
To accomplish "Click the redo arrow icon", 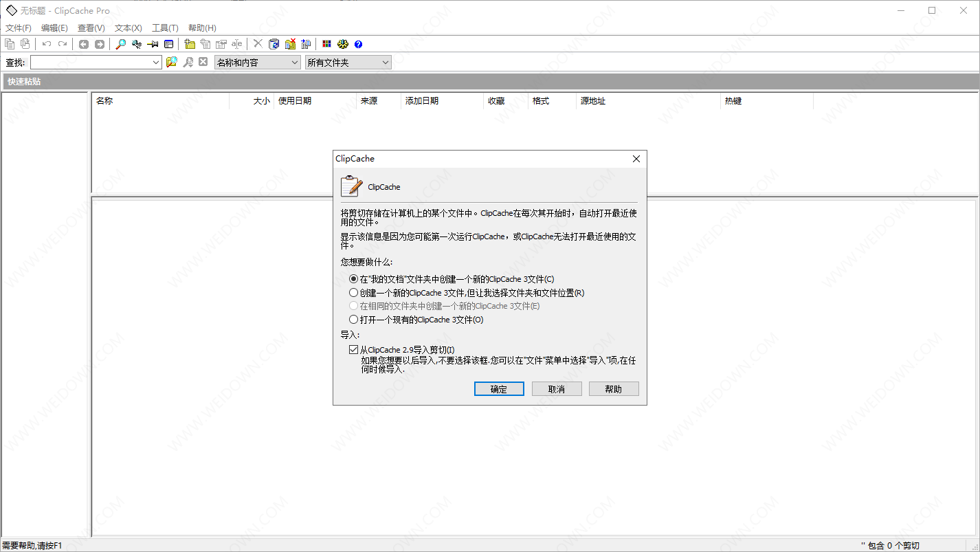I will (63, 44).
